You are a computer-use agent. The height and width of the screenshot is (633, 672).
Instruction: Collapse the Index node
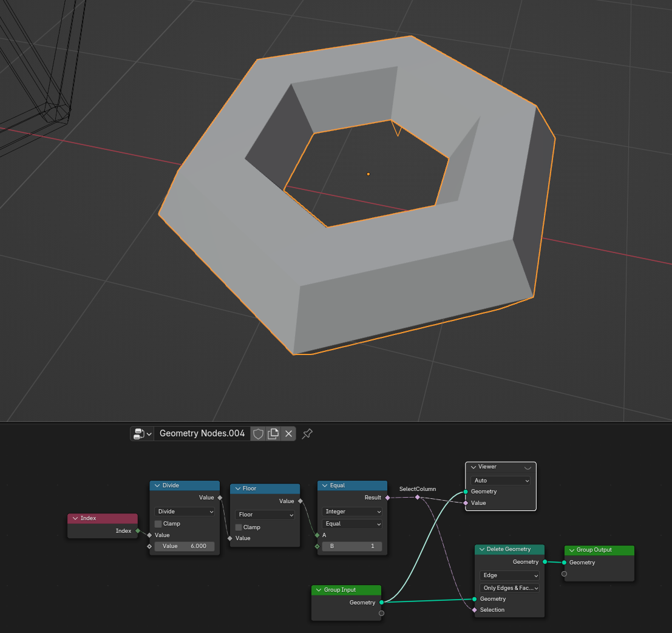75,518
